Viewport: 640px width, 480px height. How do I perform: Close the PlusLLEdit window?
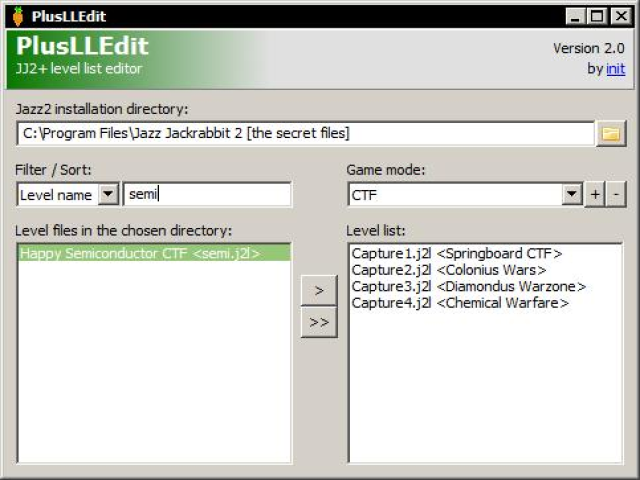tap(621, 17)
